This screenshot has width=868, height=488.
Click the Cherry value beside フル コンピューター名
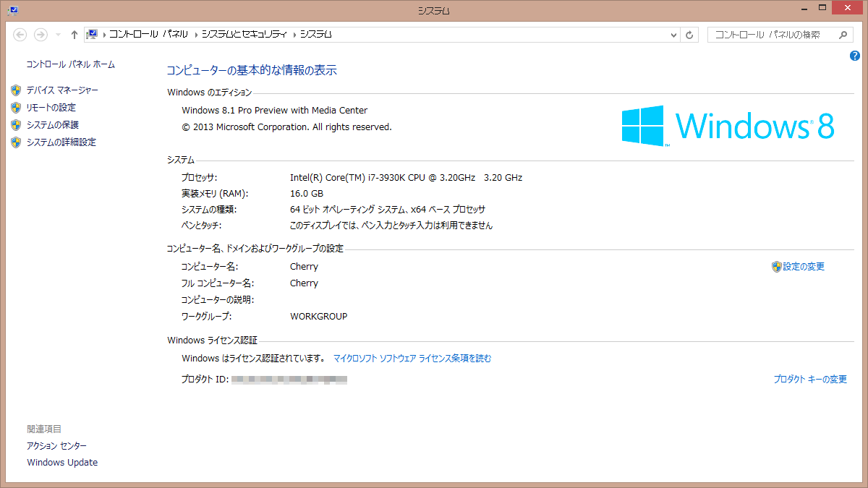tap(304, 283)
